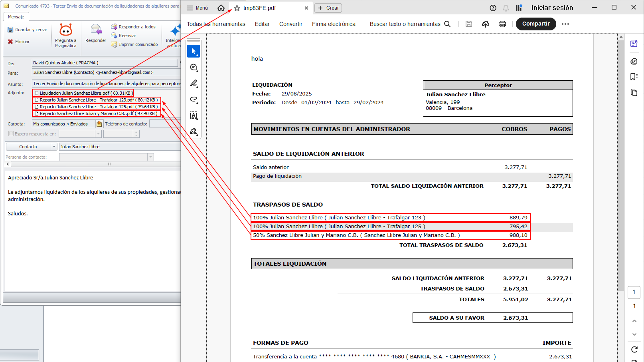Click the save diskette icon in Acrobat
This screenshot has width=644, height=362.
469,24
